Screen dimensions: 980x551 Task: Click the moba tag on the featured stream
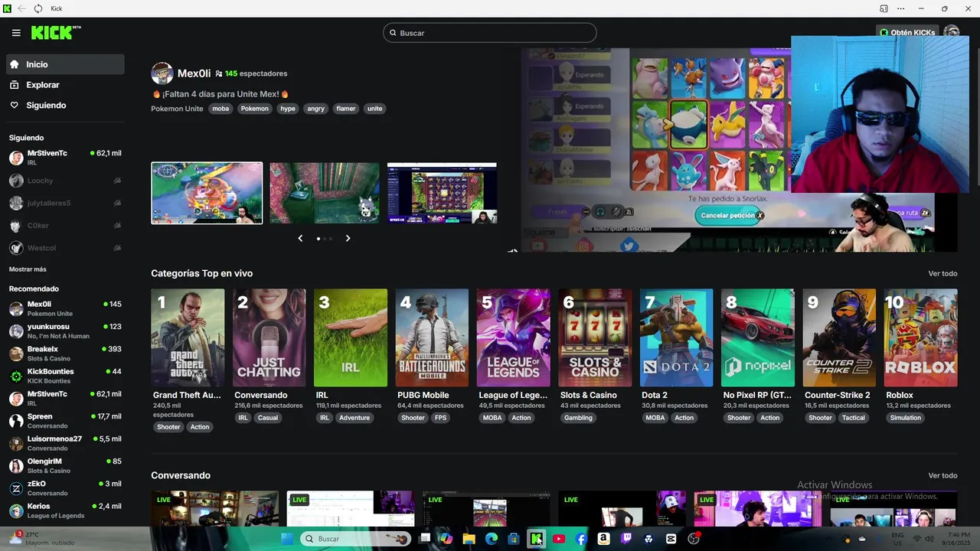point(220,109)
